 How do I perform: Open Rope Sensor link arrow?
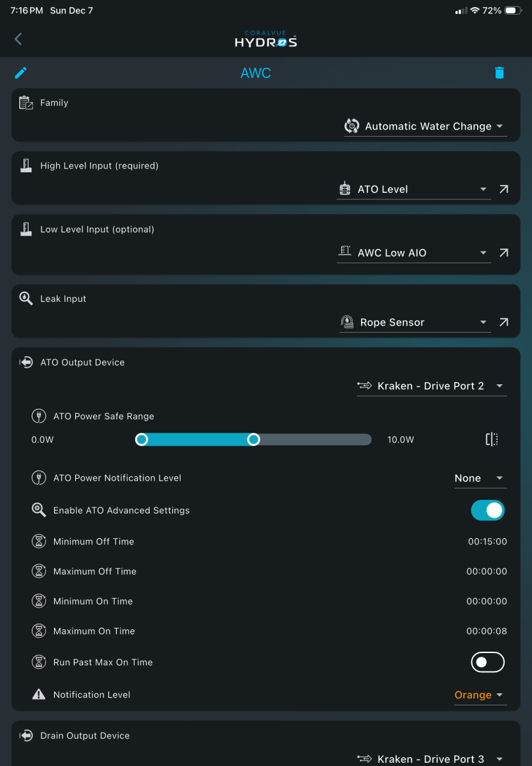[x=504, y=322]
